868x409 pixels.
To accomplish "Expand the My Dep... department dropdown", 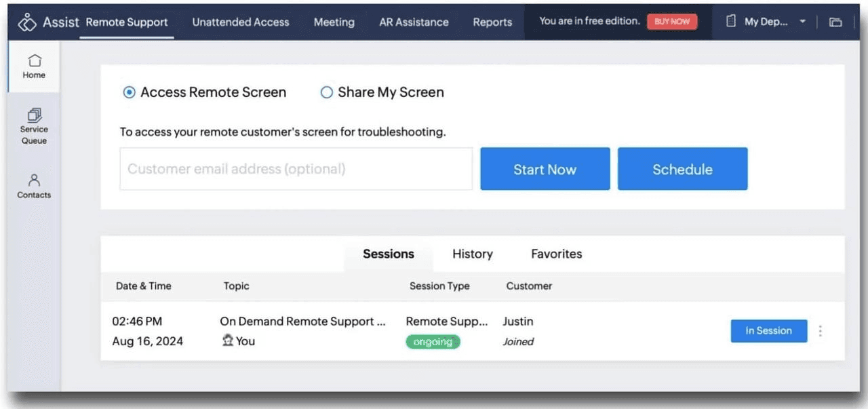I will click(803, 22).
